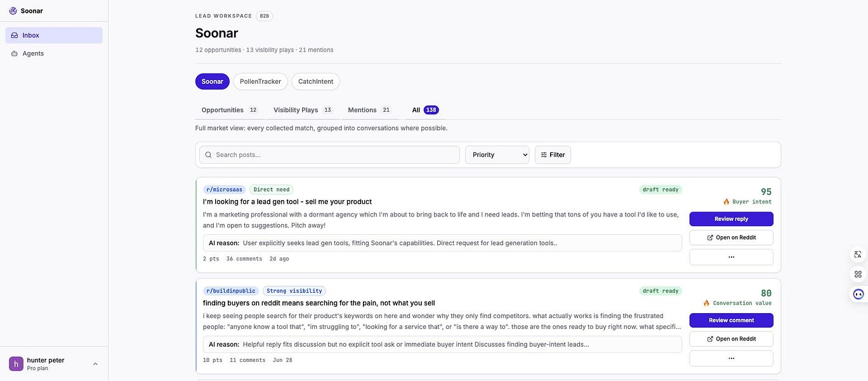
Task: Click the Search posts input field
Action: [x=329, y=155]
